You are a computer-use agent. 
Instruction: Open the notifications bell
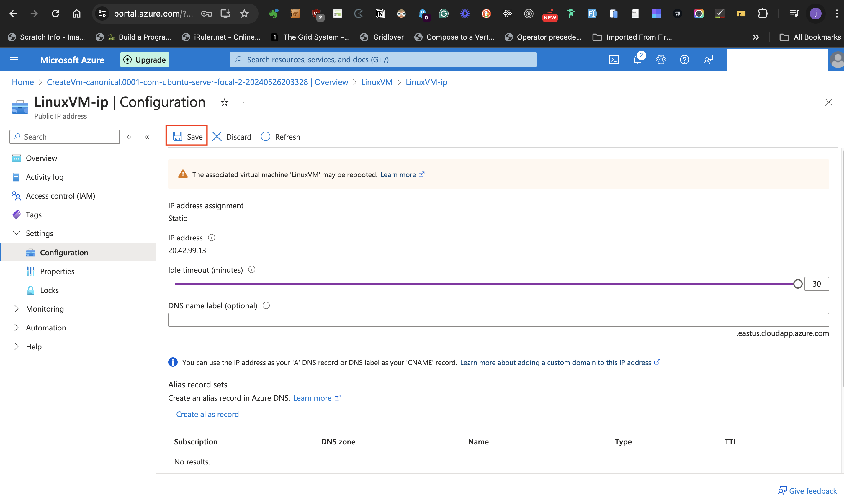[637, 60]
